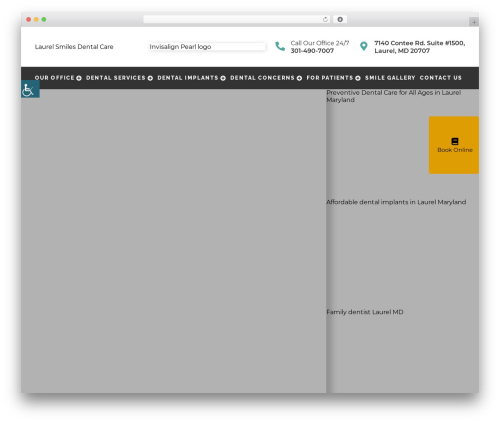Viewport: 500px width, 423px height.
Task: Maximize the window with the green button
Action: click(x=44, y=19)
